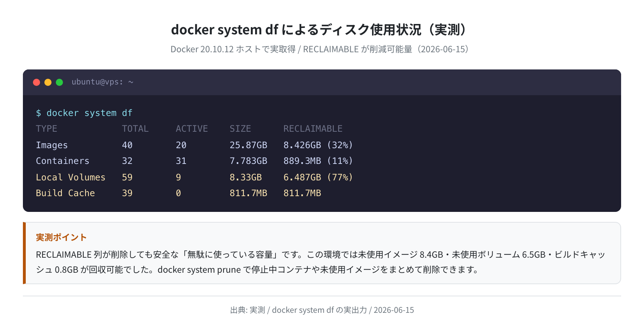644x330 pixels.
Task: Click the command '$ docker system df'
Action: (x=84, y=113)
